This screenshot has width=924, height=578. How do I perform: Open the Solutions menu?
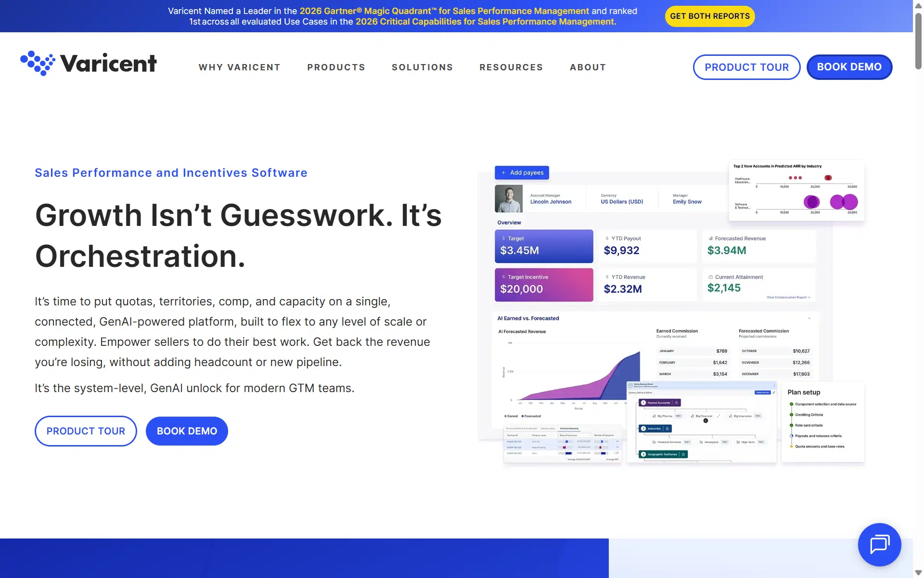coord(423,67)
